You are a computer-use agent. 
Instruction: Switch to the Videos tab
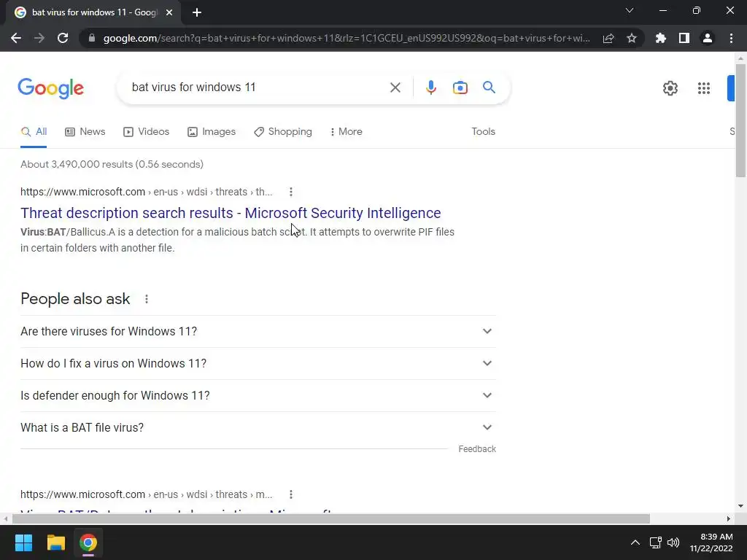[x=146, y=132]
